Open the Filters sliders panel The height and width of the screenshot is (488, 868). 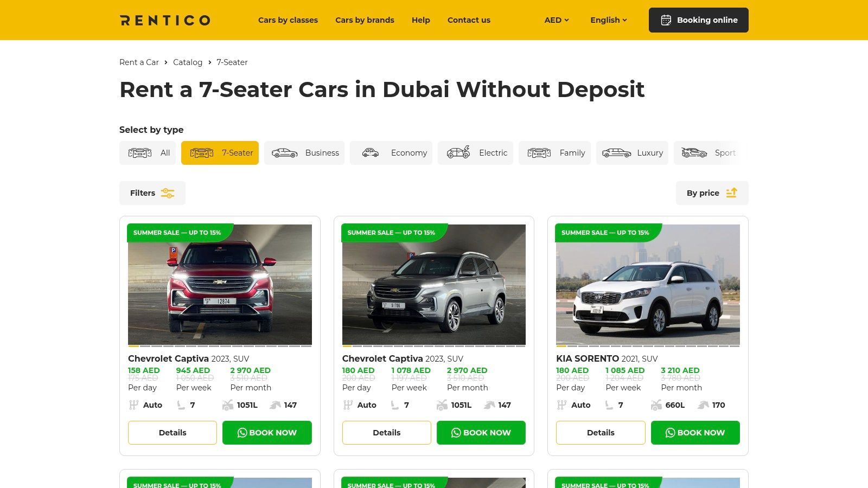pos(152,193)
